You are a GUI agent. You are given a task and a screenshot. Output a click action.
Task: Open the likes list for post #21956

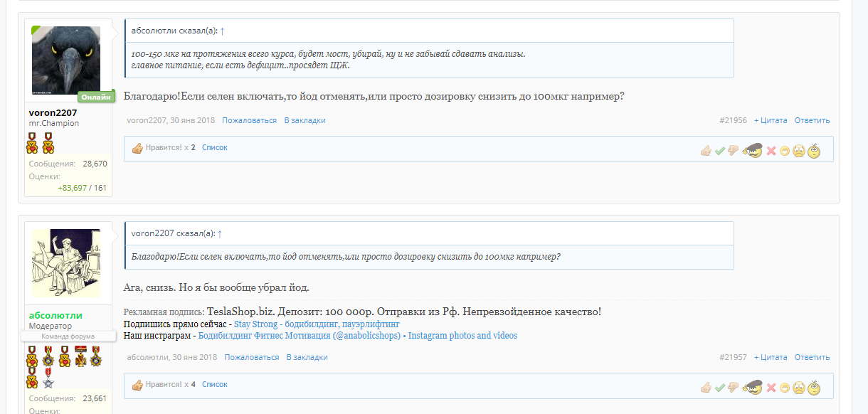215,147
